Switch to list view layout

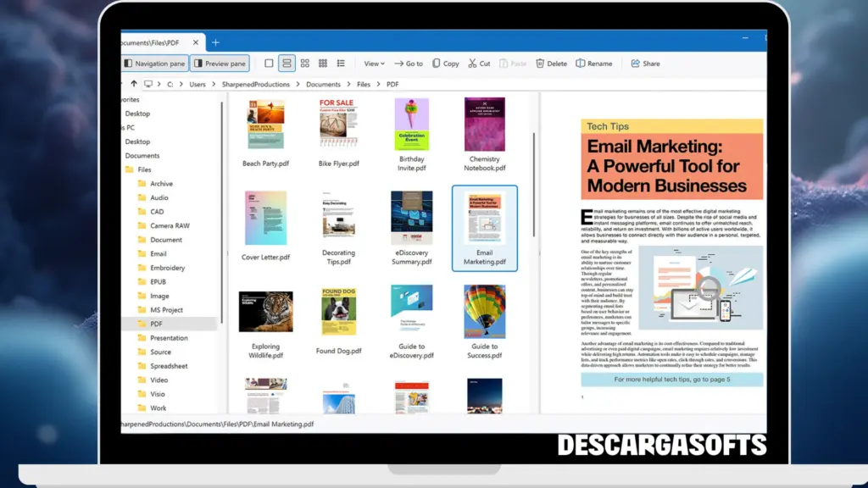340,63
